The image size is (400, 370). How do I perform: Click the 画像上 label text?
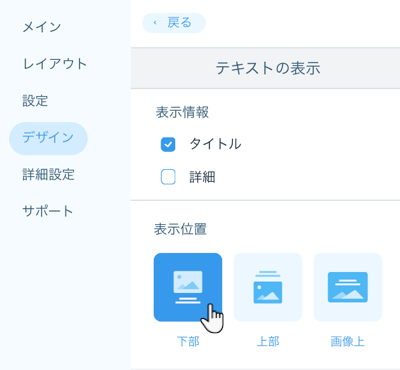pos(348,341)
